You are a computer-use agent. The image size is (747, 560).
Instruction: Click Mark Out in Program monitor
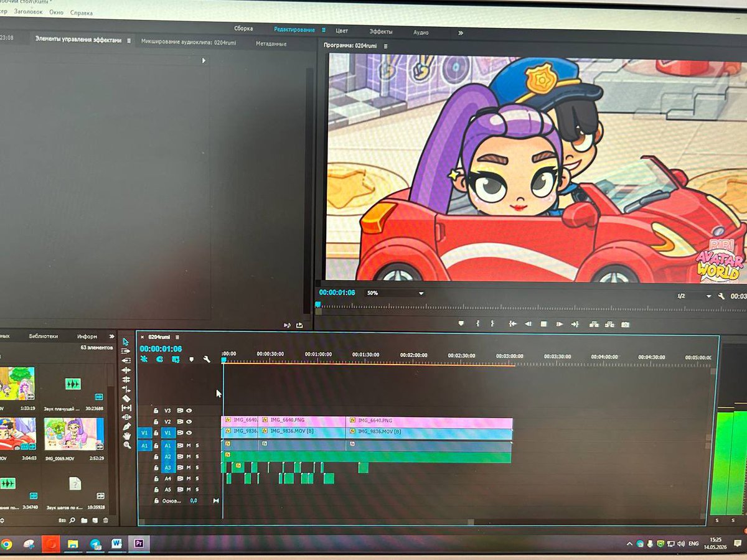point(492,324)
